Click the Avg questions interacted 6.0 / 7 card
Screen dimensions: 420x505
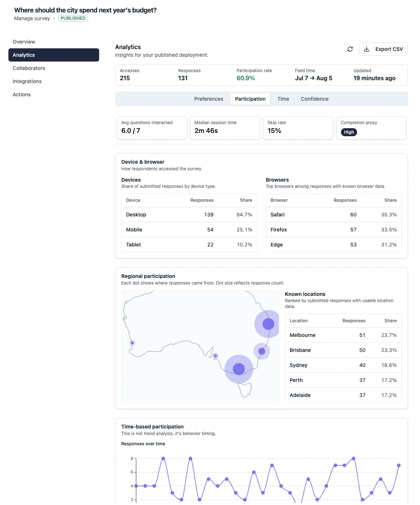pos(152,128)
